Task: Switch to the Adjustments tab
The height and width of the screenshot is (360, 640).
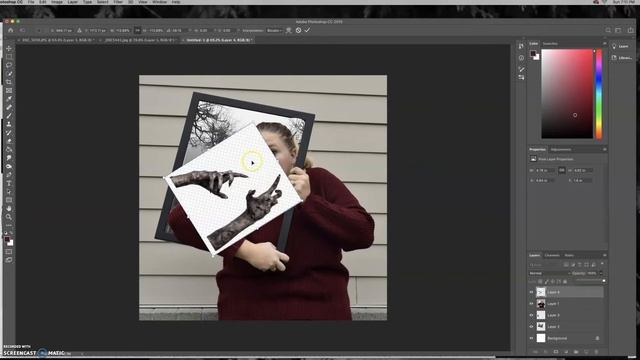Action: [561, 149]
